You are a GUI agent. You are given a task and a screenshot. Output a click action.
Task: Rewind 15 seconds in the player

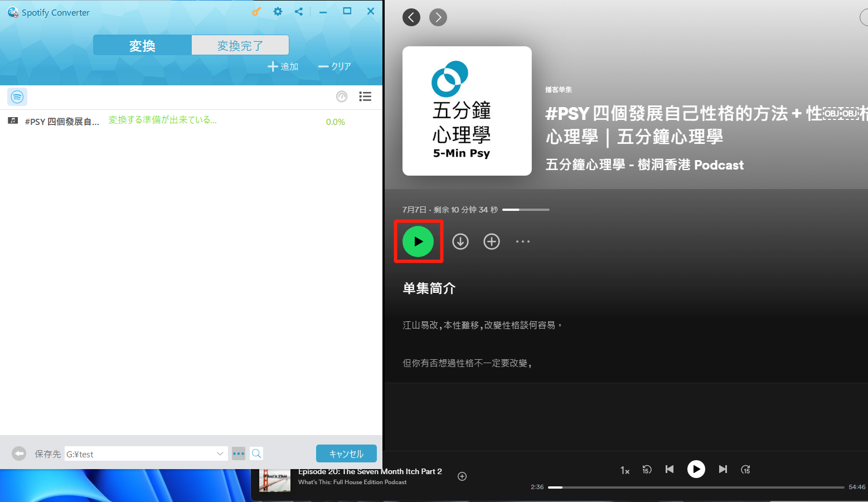pos(647,470)
